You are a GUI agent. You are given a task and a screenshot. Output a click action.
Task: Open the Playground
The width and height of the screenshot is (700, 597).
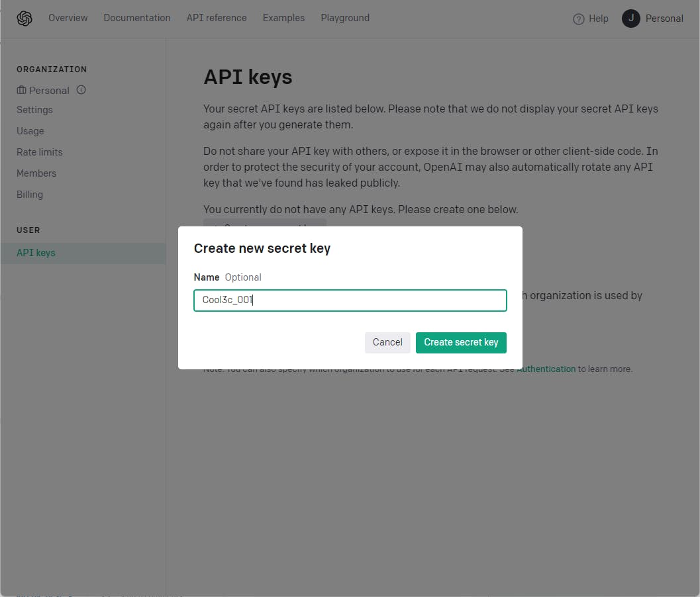click(345, 18)
